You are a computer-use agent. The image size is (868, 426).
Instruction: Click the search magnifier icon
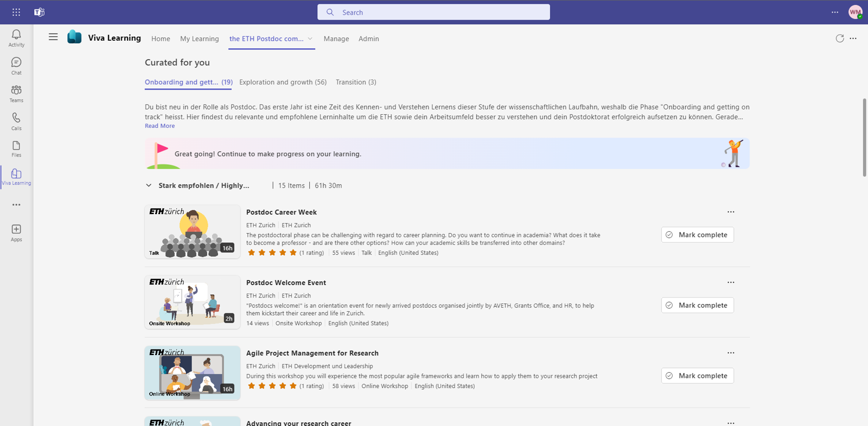pos(330,12)
